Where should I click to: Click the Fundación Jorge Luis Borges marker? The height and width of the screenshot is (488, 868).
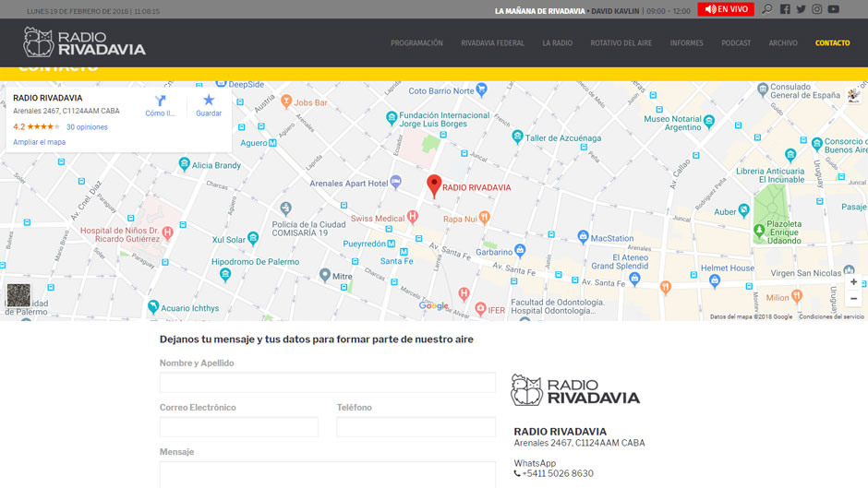tap(392, 117)
